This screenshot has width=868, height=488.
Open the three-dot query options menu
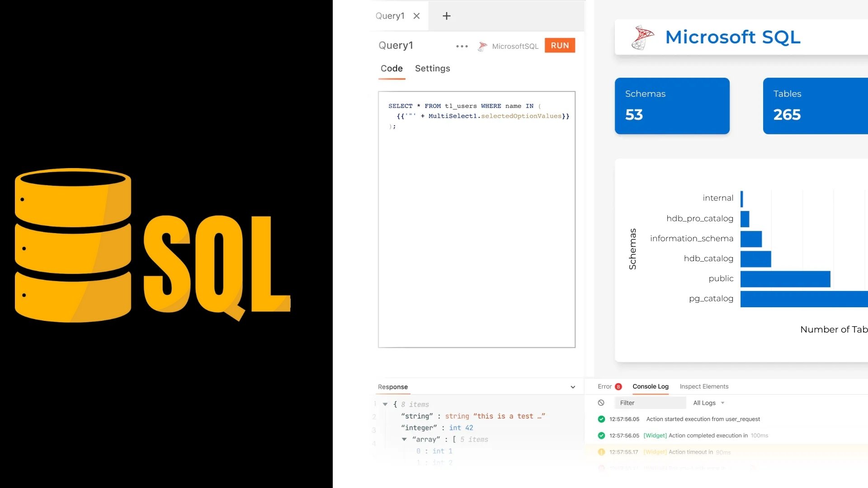462,46
